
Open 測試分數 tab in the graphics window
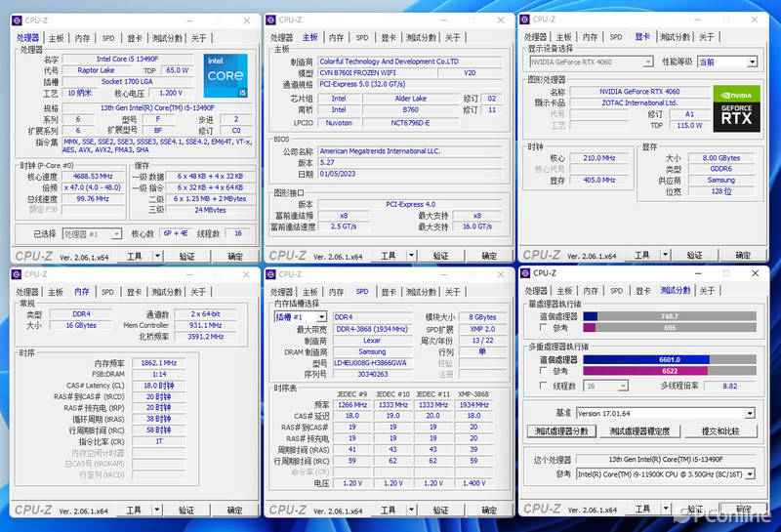(675, 37)
